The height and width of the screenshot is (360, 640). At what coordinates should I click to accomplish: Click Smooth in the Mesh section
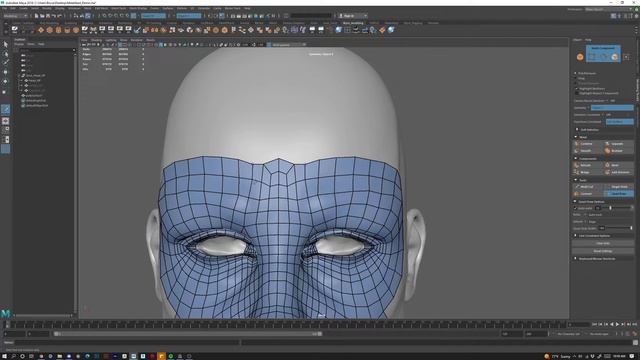tap(587, 151)
